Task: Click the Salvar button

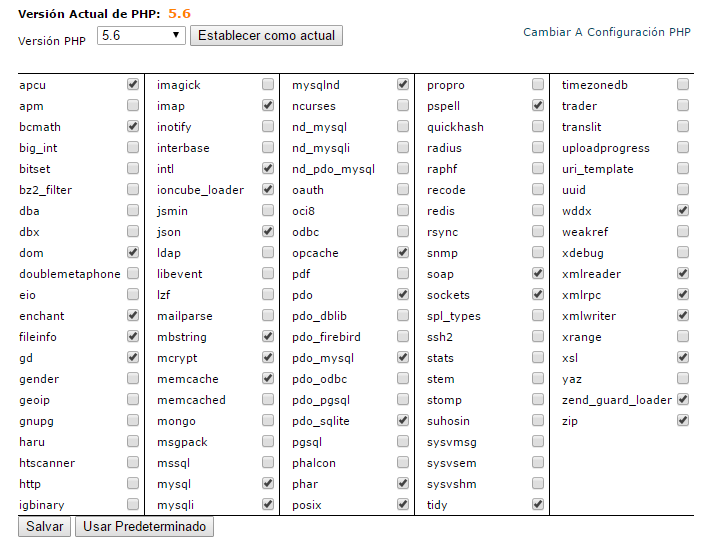Action: pyautogui.click(x=45, y=526)
